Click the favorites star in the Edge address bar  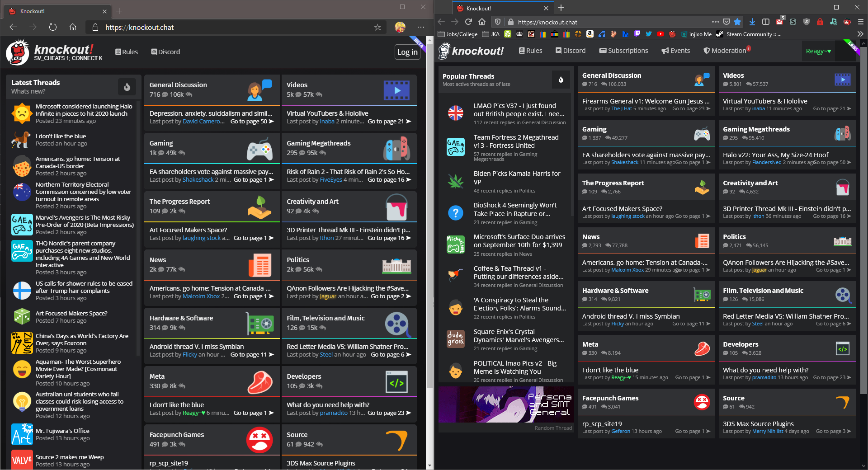[377, 27]
